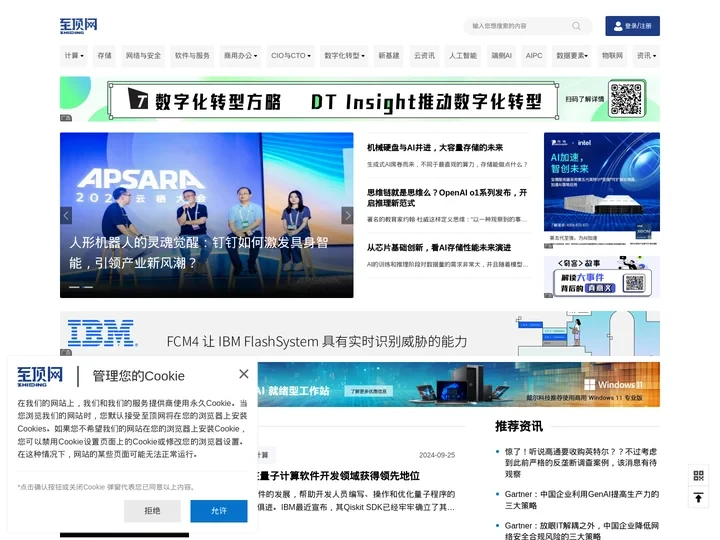720x540 pixels.
Task: Open the 云资讯 nav item
Action: point(424,56)
